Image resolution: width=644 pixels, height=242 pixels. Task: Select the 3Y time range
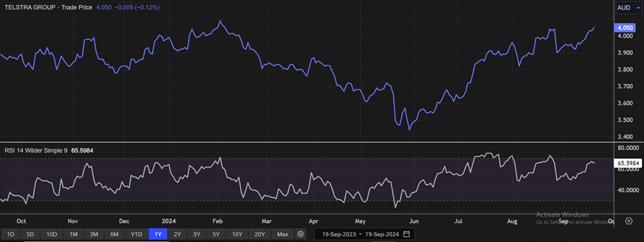tap(197, 234)
